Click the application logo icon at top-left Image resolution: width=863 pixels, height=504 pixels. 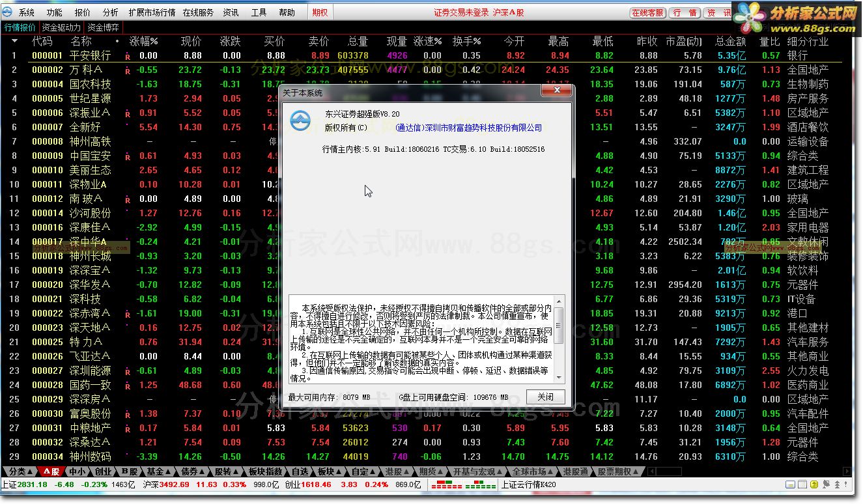click(7, 12)
